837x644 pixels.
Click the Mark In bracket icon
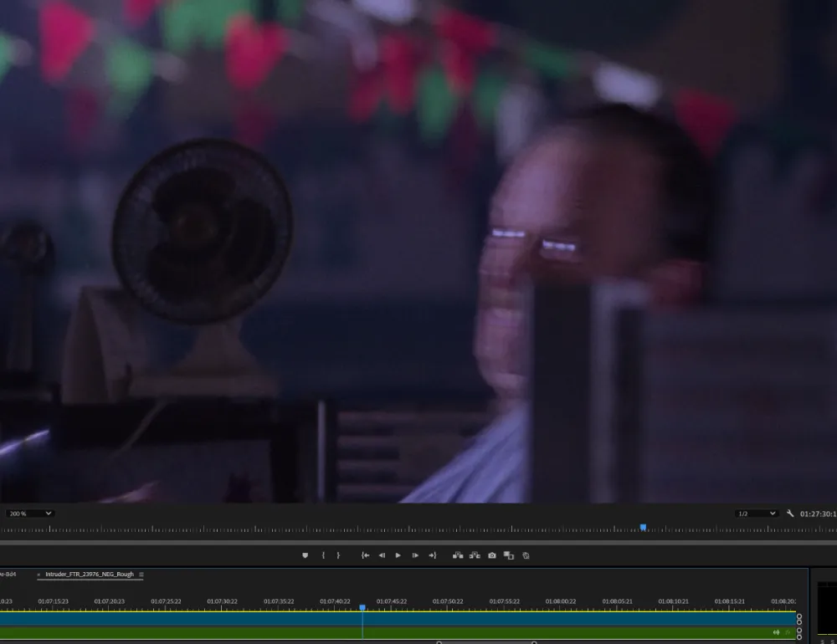[323, 555]
